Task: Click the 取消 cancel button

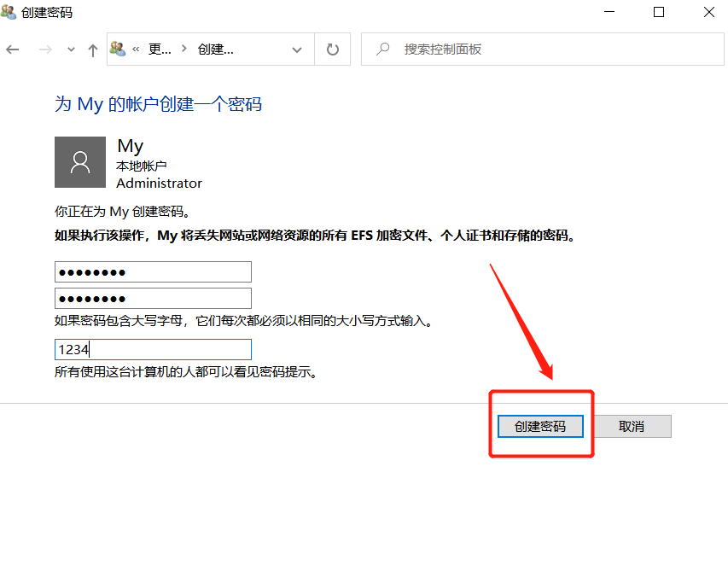Action: click(x=632, y=425)
